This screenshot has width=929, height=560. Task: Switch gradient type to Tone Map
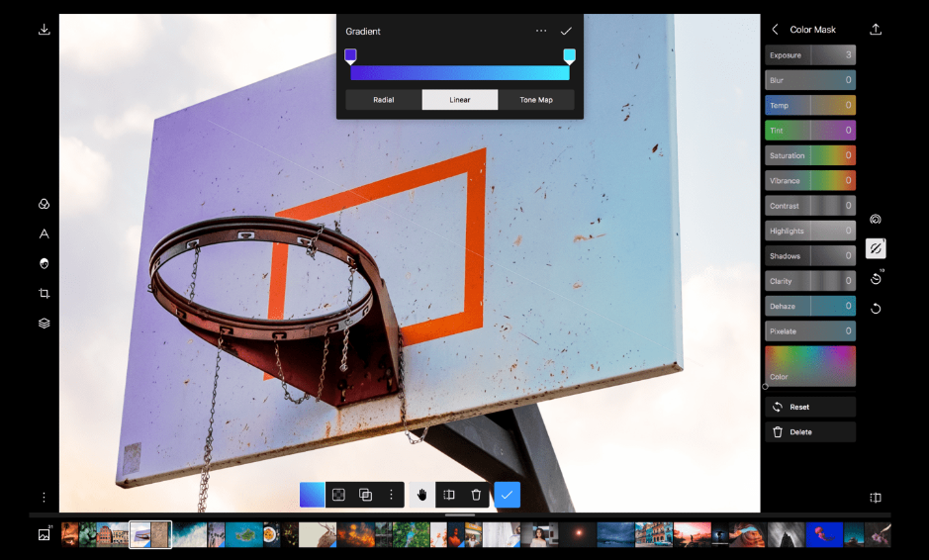coord(536,100)
